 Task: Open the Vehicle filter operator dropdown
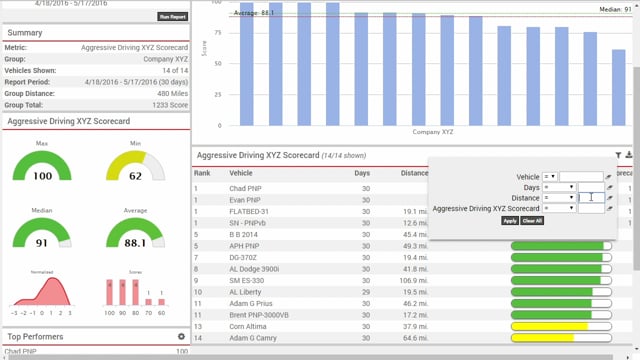[550, 177]
